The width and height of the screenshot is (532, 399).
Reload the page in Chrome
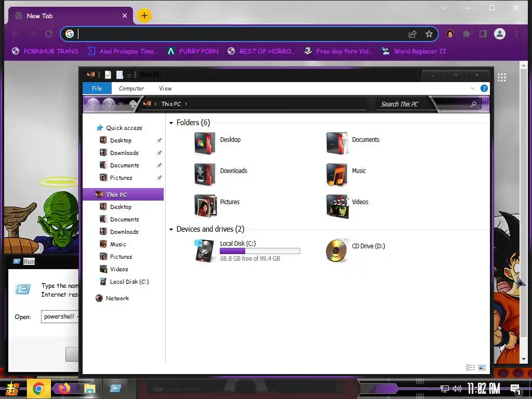[48, 34]
